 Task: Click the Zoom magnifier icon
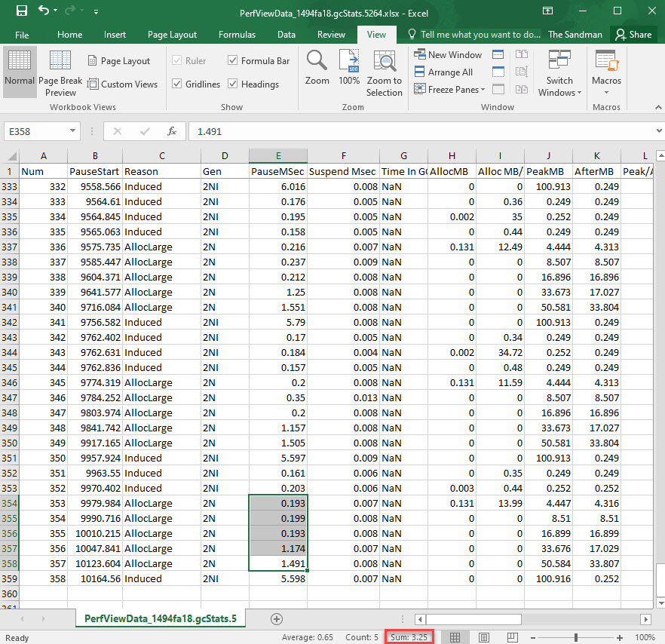point(317,68)
